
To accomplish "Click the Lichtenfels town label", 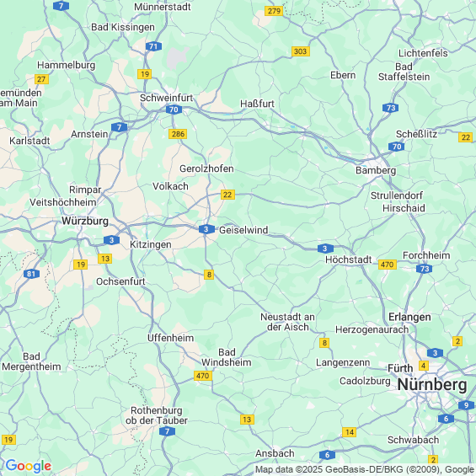I will [423, 53].
